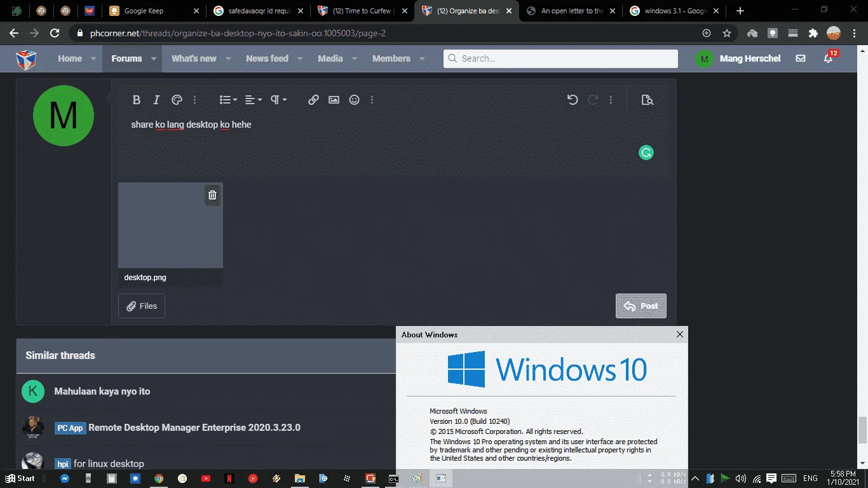Open the text alignment dropdown

point(254,100)
